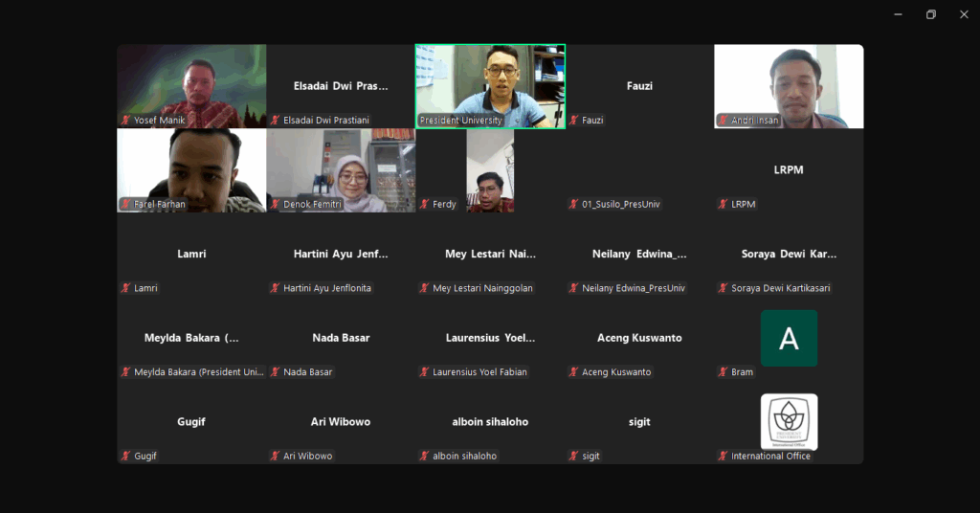Click the International Office logo avatar
The height and width of the screenshot is (513, 980).
coord(789,421)
